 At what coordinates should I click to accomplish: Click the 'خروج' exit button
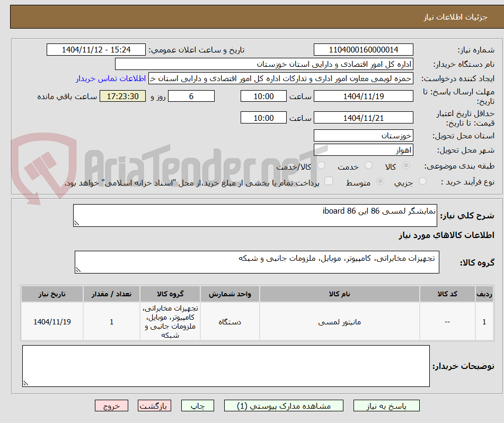[111, 406]
